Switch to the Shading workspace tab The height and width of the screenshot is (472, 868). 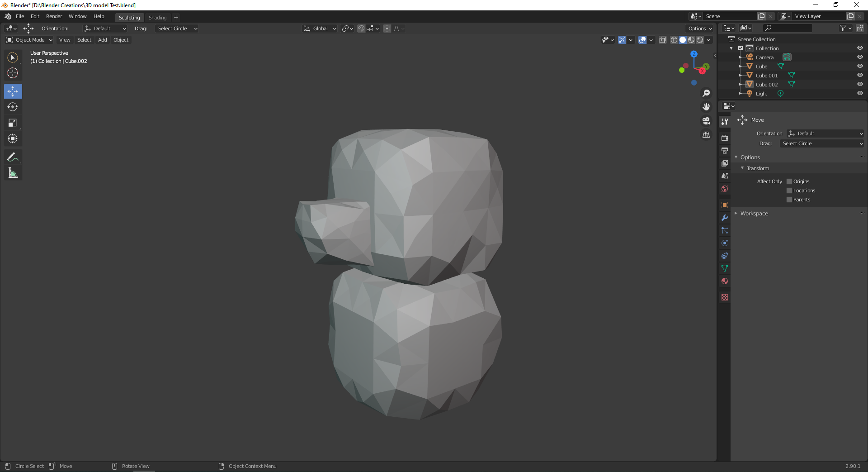coord(157,18)
